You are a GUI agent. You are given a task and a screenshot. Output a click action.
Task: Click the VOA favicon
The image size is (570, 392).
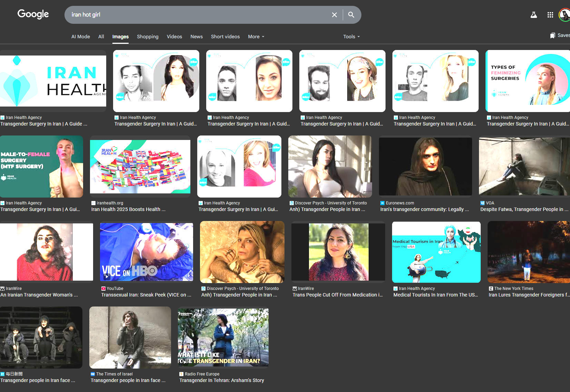coord(482,203)
